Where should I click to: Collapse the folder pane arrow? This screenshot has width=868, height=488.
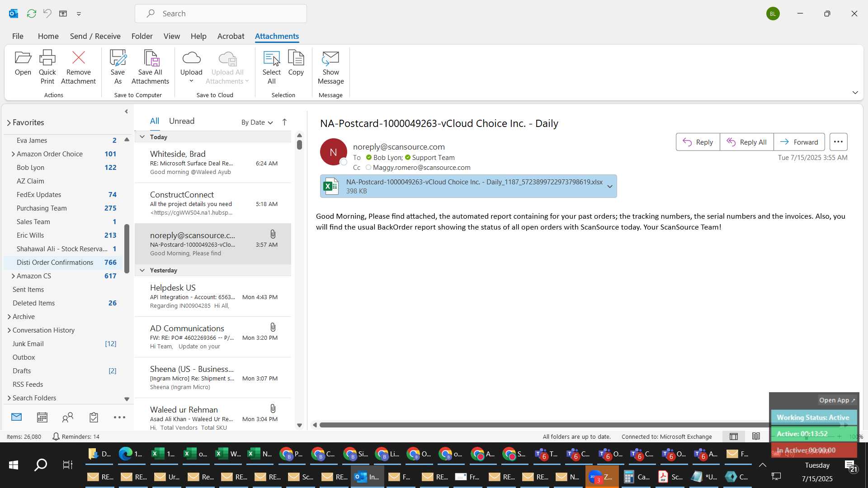pyautogui.click(x=126, y=111)
